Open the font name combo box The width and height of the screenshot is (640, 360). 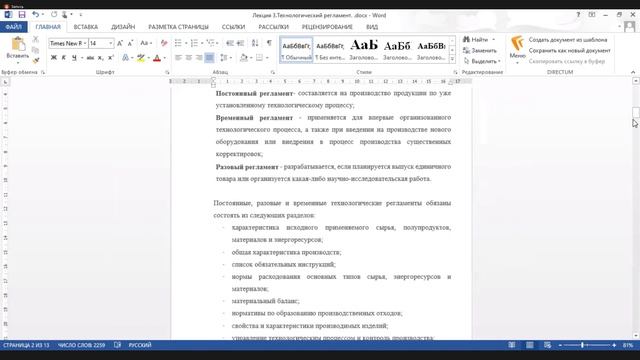(x=68, y=43)
